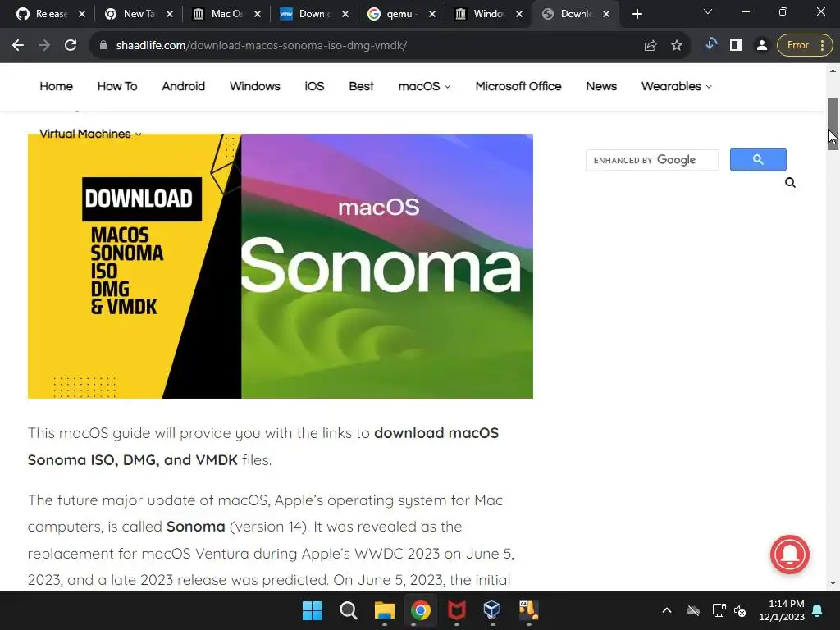
Task: Open the Best menu link
Action: [x=361, y=86]
